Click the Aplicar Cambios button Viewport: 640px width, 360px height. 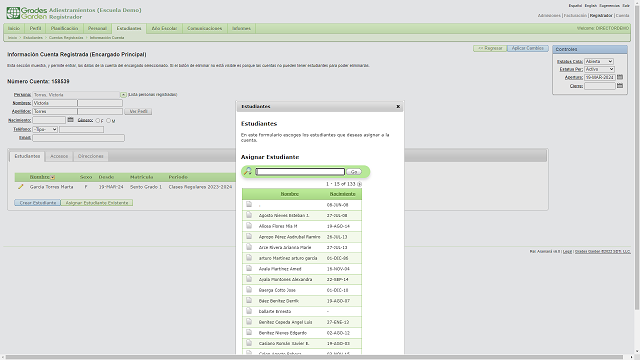pyautogui.click(x=528, y=48)
